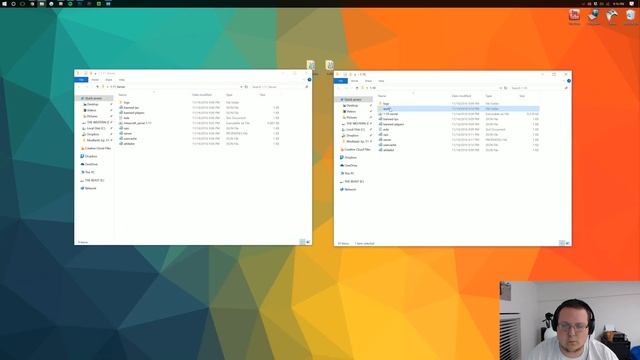Sort by Type column in the 1.10 window
Image resolution: width=640 pixels, height=360 pixels.
tap(489, 96)
